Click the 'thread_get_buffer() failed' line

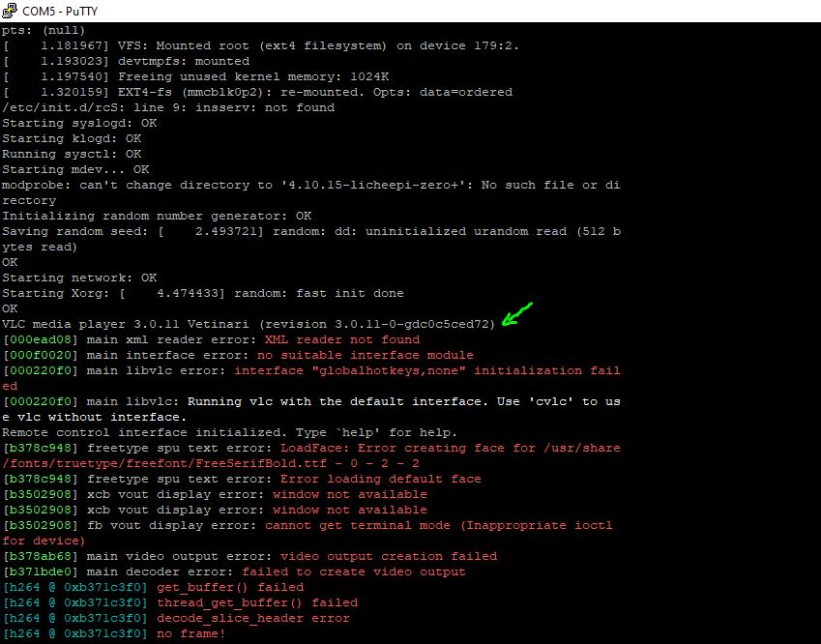180,602
